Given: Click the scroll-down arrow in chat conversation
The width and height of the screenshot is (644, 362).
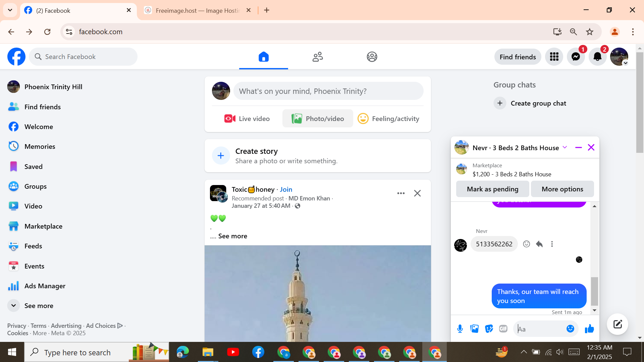Looking at the screenshot, I should 594,310.
